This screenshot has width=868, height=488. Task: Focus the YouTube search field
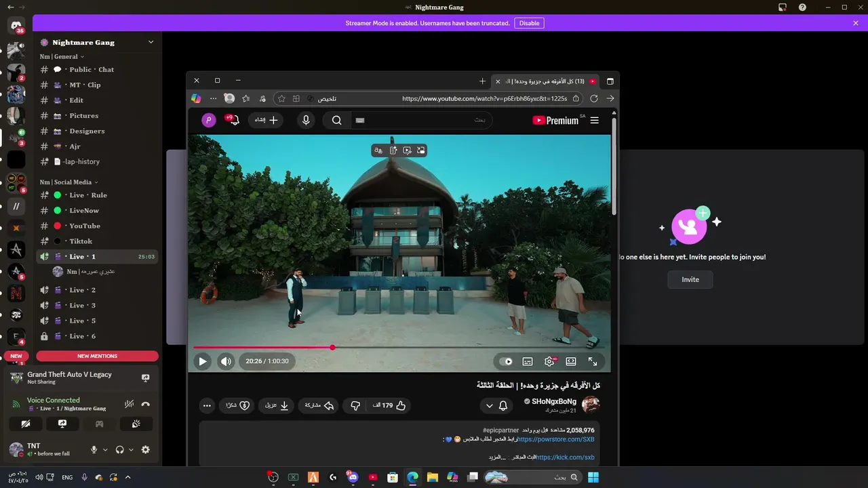tap(420, 120)
